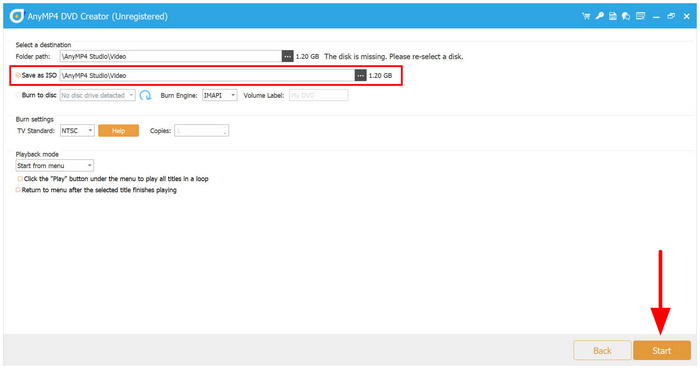Viewport: 700px width, 369px height.
Task: Adjust the Copies stepper arrows
Action: 225,130
